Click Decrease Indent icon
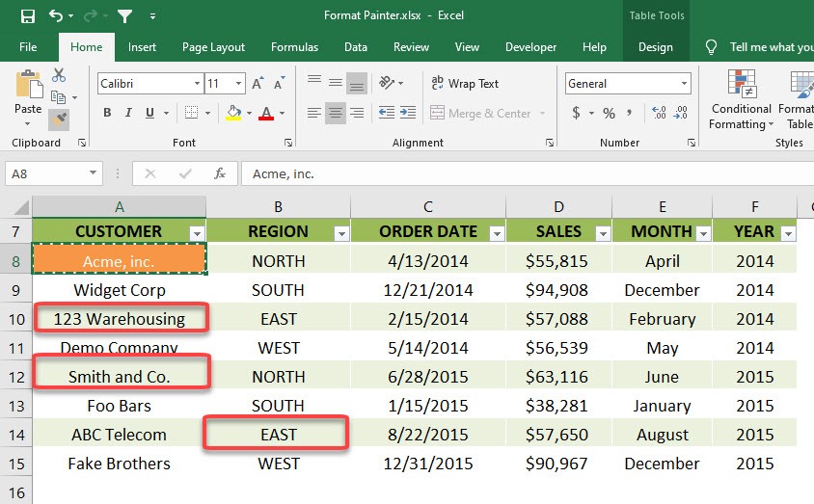Image resolution: width=814 pixels, height=504 pixels. 386,113
